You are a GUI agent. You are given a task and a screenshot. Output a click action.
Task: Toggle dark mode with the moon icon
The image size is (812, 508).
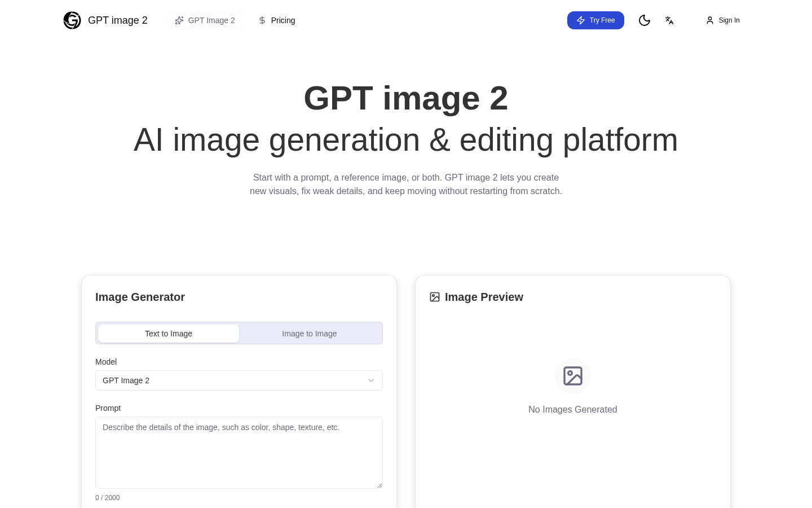click(x=645, y=20)
